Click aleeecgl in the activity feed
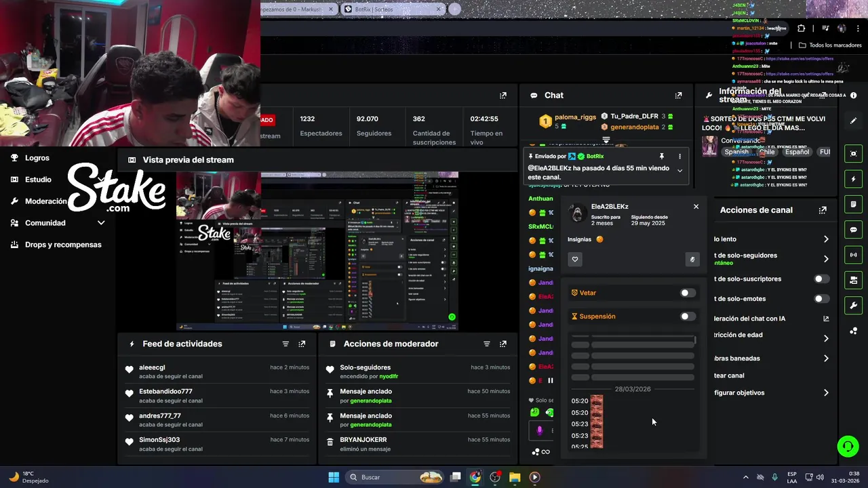Viewport: 868px width, 488px height. click(x=152, y=367)
